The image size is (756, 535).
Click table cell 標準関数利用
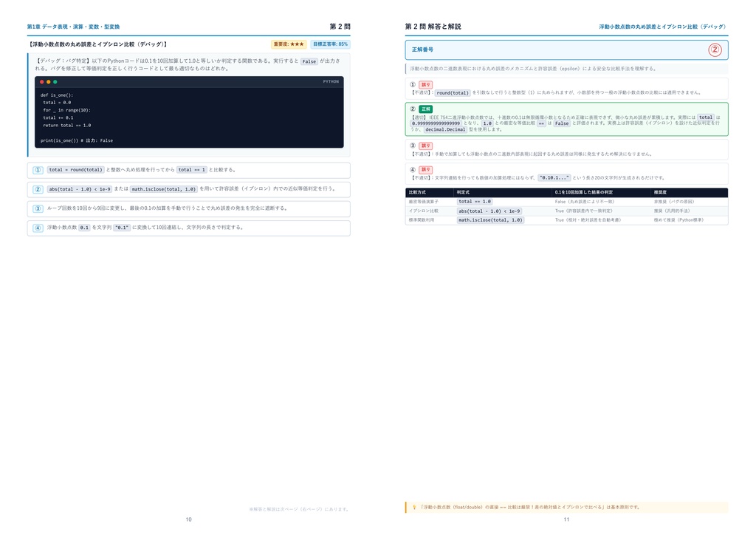coord(422,220)
